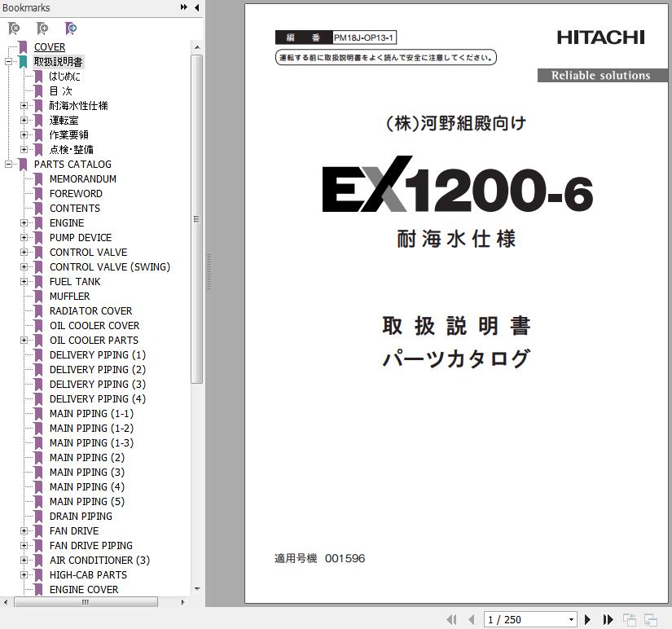Expand the 運転室 bookmark
The image size is (672, 629).
(24, 120)
